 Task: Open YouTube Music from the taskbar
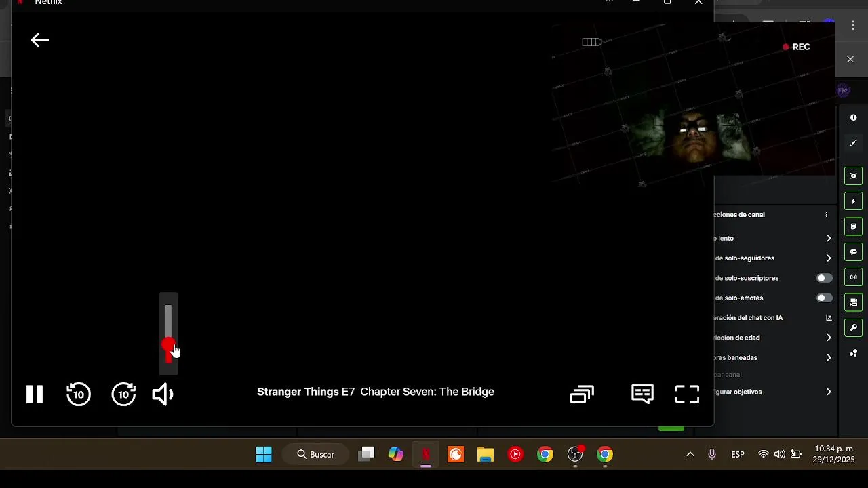click(515, 454)
